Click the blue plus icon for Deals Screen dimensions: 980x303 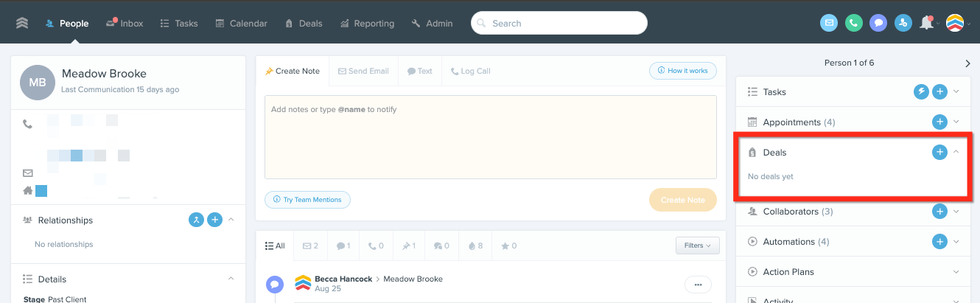point(939,152)
